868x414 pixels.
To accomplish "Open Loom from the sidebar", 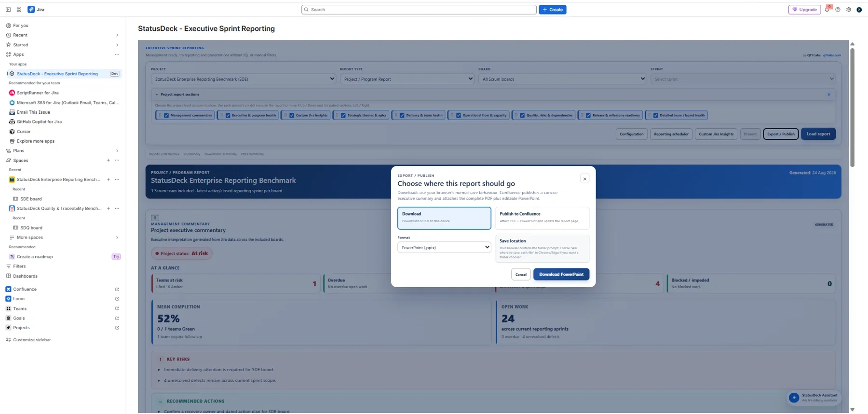I will click(19, 299).
